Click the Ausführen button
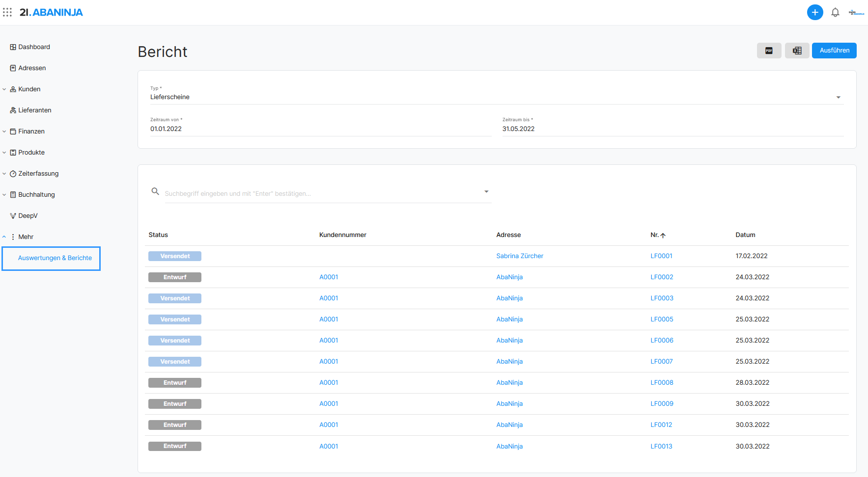Viewport: 868px width, 477px height. [x=834, y=51]
